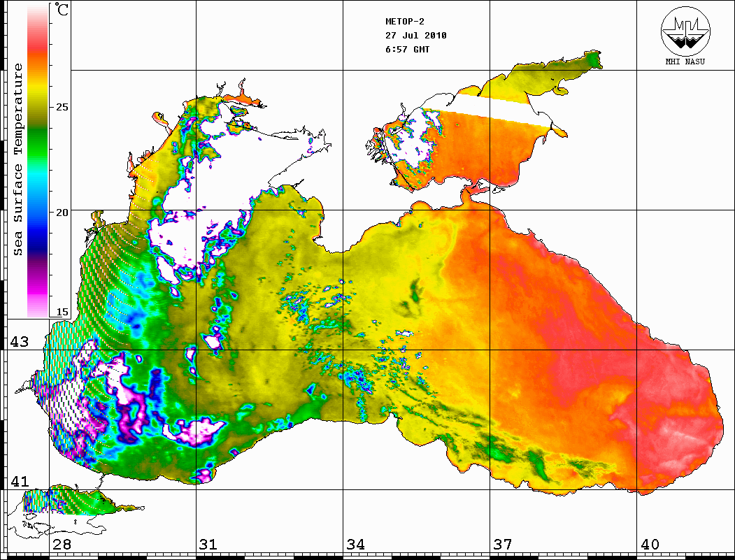Click the longitude label '34'

pos(356,544)
